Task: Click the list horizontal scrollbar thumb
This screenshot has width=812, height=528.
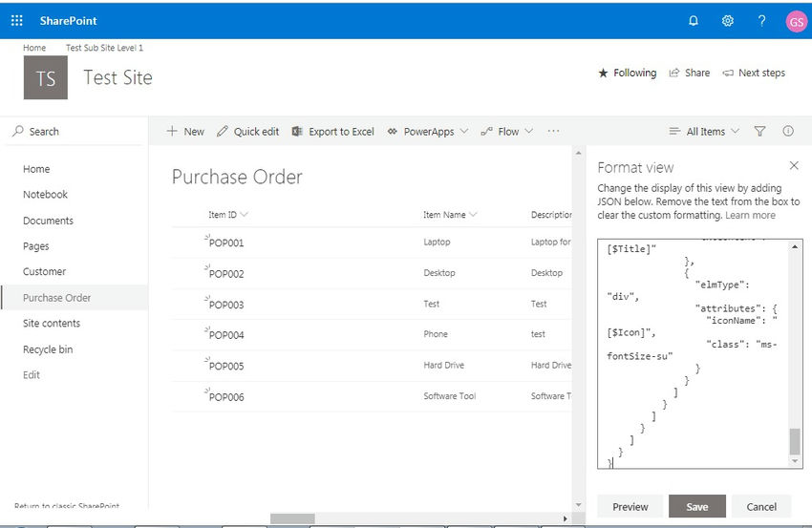Action: 291,518
